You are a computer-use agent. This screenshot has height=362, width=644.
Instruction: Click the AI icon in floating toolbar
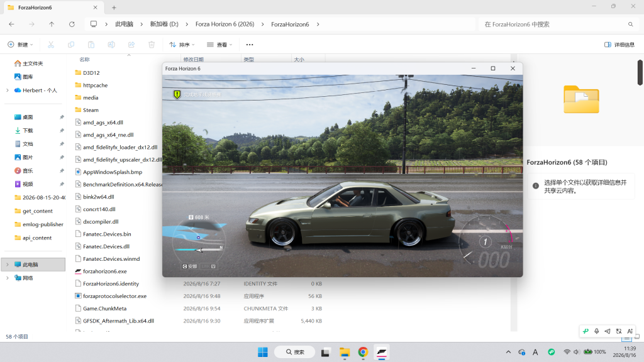pyautogui.click(x=630, y=331)
